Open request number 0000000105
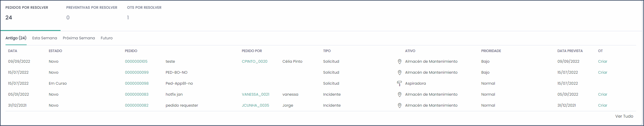The height and width of the screenshot is (126, 644). pos(136,62)
